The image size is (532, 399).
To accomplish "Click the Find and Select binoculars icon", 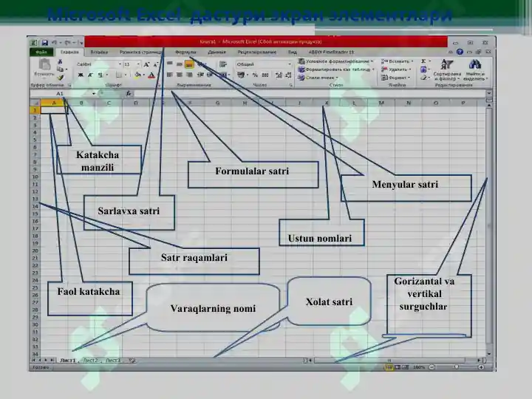I will (x=474, y=64).
